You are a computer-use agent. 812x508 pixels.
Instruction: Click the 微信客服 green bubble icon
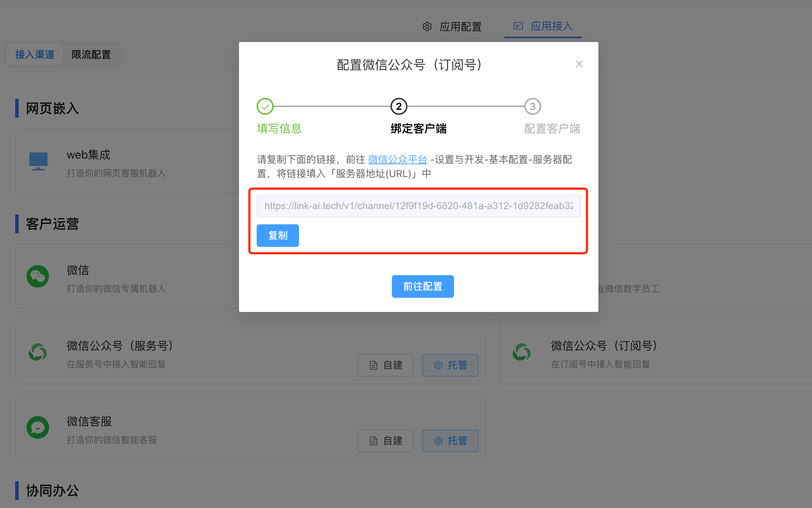(x=38, y=428)
